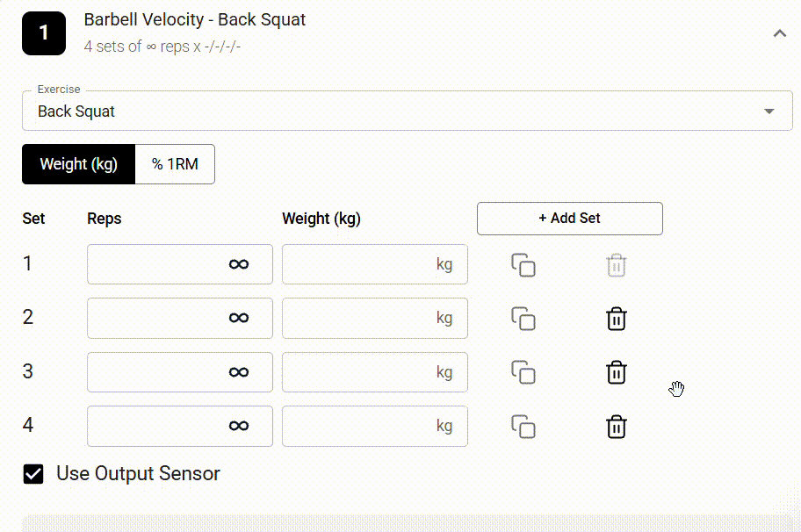Collapse the Barbell Velocity exercise panel

(780, 33)
